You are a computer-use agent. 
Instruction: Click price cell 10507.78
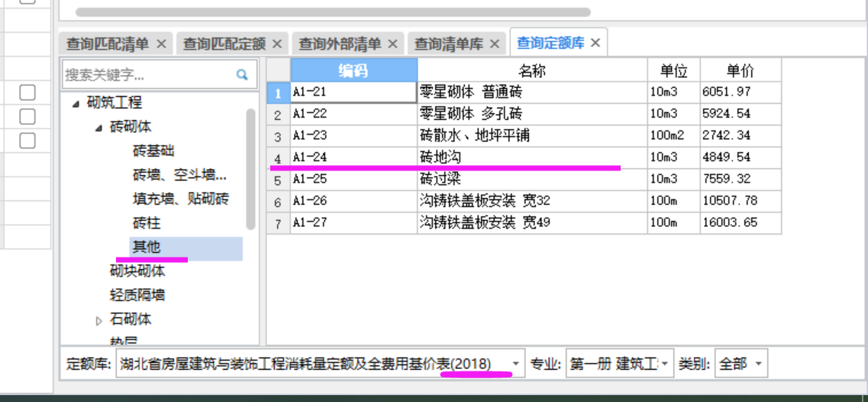coord(741,201)
